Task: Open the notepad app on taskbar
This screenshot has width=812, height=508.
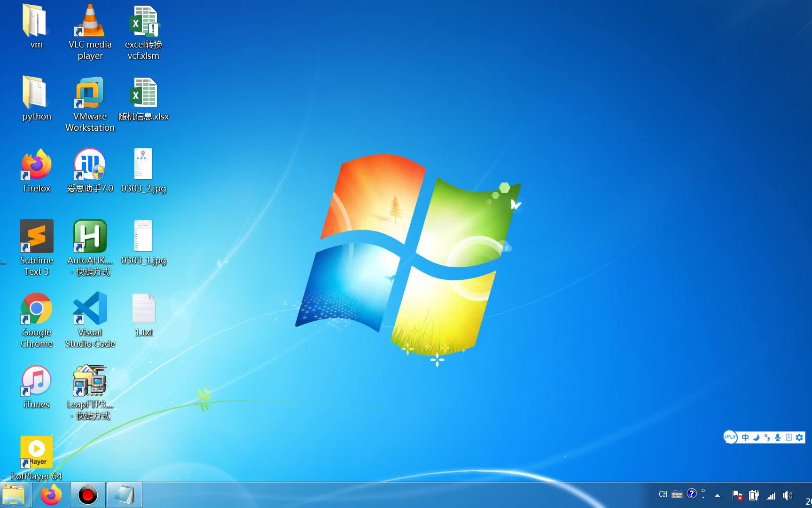Action: 125,495
